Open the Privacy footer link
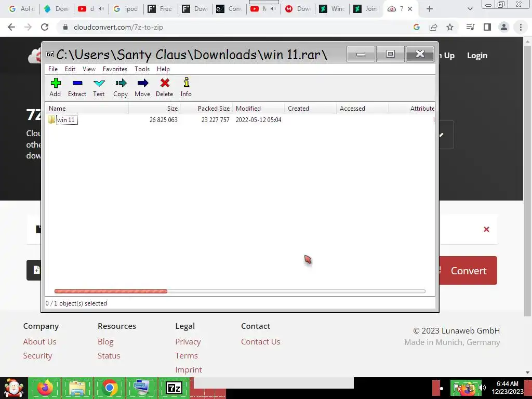Screen dimensions: 532x399 click(x=188, y=342)
